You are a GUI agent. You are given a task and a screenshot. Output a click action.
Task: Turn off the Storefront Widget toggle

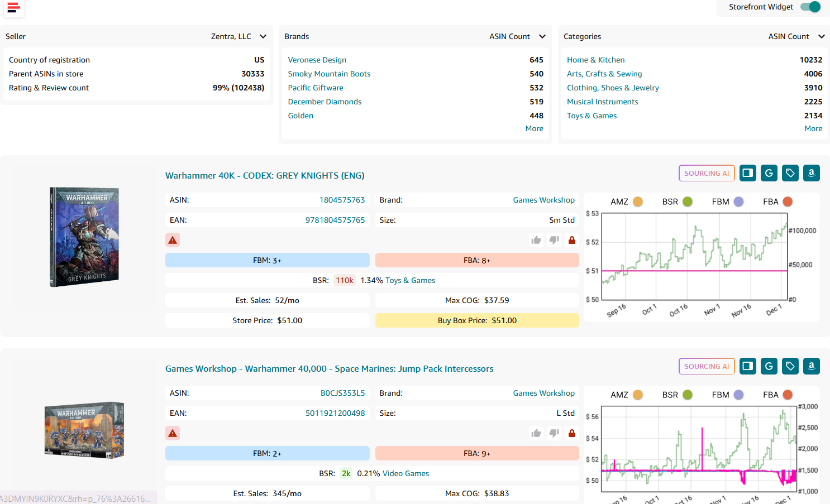[810, 7]
